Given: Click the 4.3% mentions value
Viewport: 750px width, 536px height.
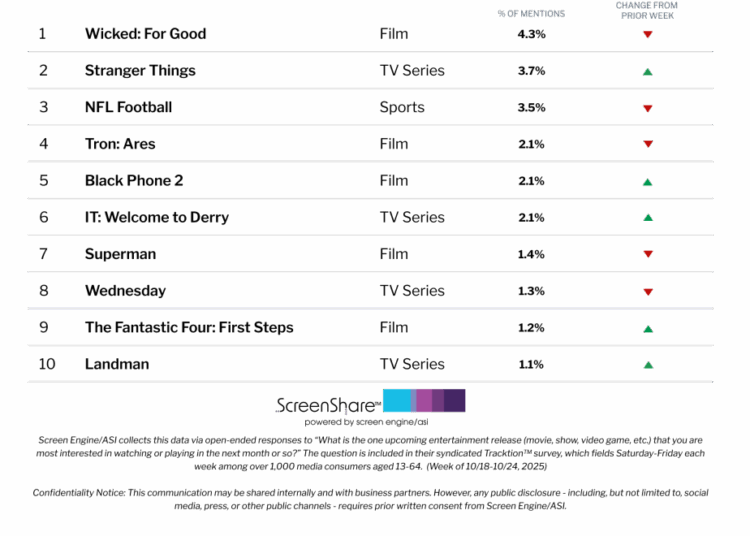Looking at the screenshot, I should (x=531, y=34).
